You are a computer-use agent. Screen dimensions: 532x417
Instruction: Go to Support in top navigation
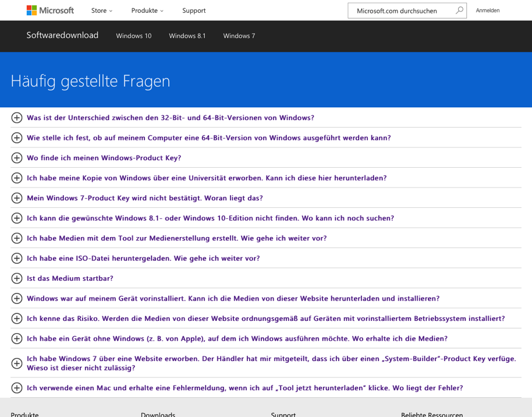[x=194, y=10]
